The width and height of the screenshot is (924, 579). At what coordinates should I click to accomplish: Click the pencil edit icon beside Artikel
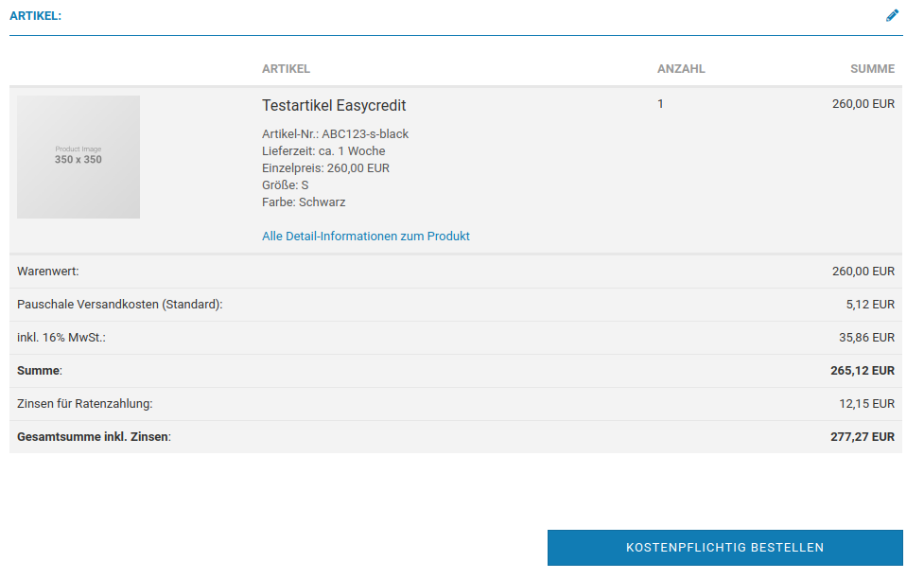pos(892,15)
